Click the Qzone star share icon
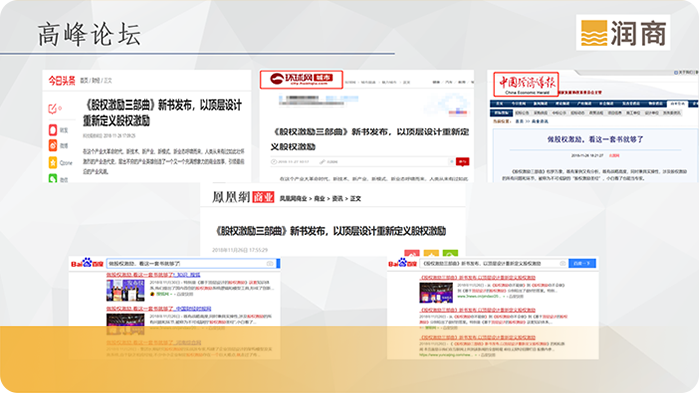Image resolution: width=699 pixels, height=393 pixels. 53,162
